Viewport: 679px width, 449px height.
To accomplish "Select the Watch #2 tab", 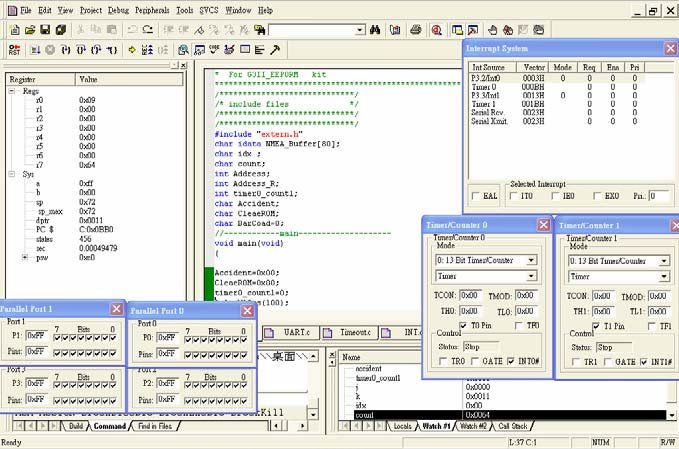I will coord(473,426).
